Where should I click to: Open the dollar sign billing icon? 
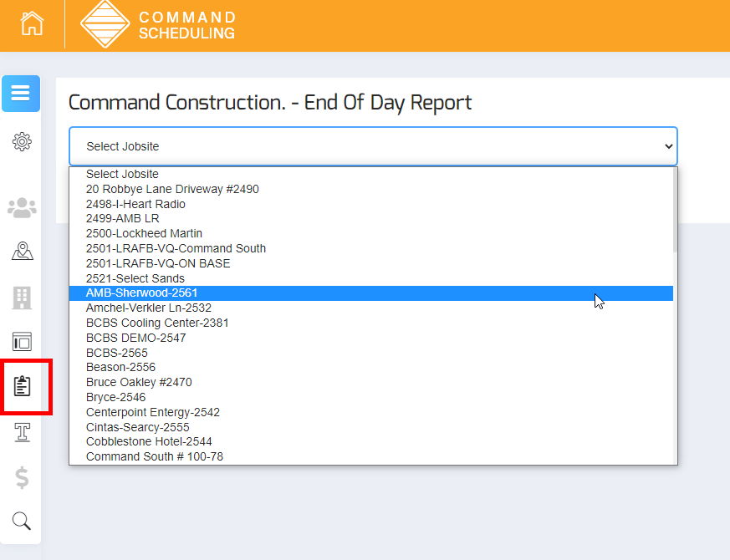coord(22,477)
